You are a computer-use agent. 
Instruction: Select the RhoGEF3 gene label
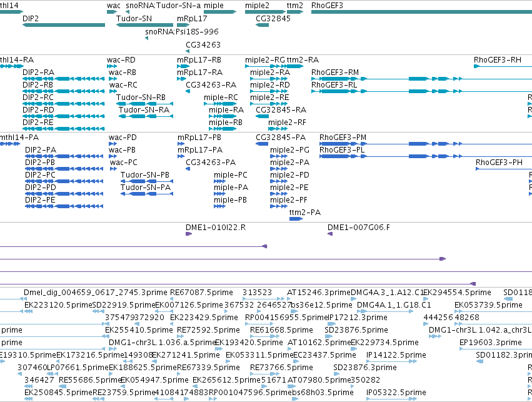[327, 6]
